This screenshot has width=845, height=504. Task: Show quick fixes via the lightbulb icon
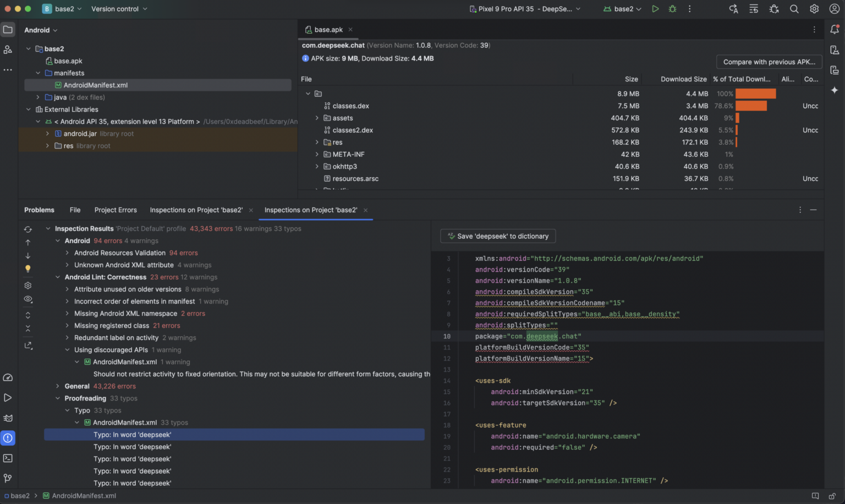pos(28,269)
